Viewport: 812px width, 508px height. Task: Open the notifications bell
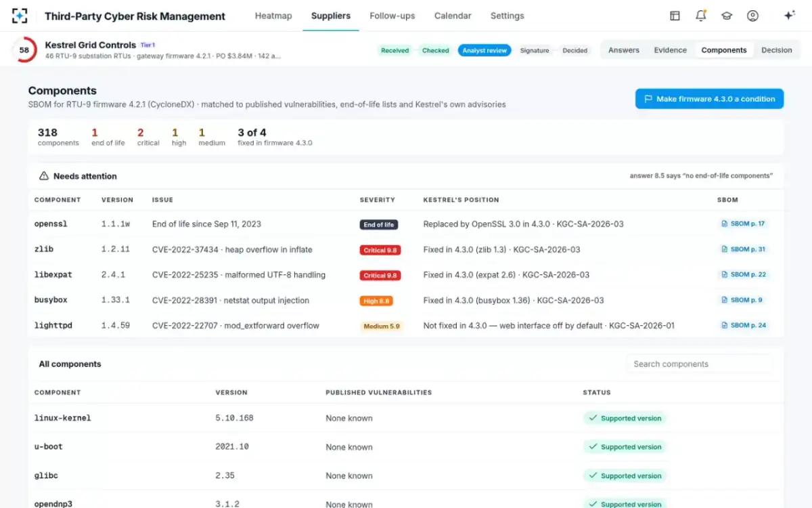tap(701, 16)
